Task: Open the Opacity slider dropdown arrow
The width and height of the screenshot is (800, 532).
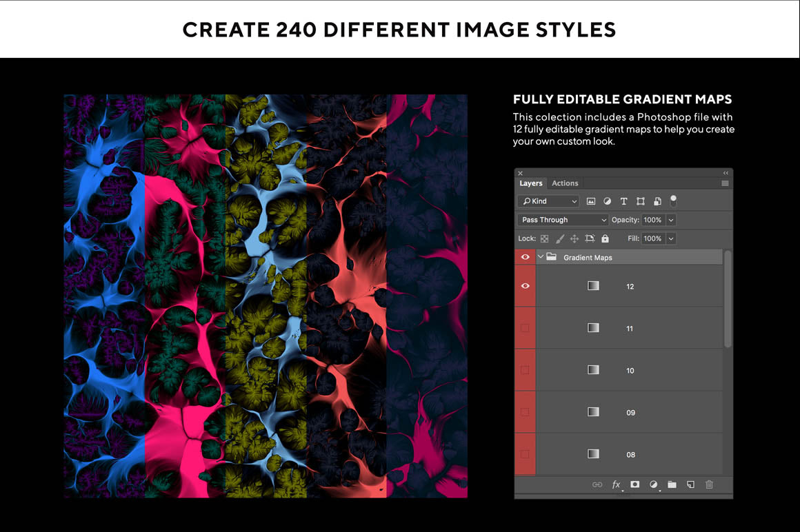Action: [671, 220]
